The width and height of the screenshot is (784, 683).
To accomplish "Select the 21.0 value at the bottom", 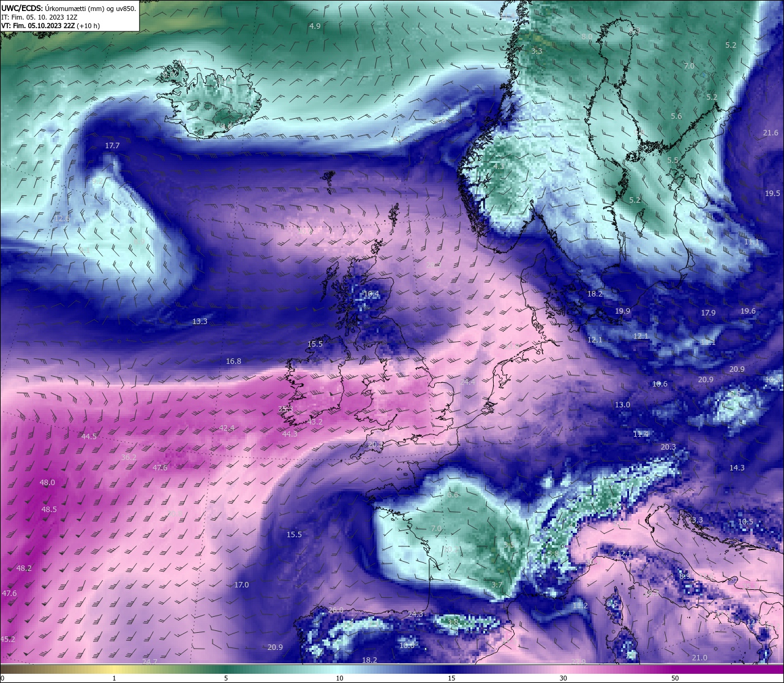I will tap(699, 658).
